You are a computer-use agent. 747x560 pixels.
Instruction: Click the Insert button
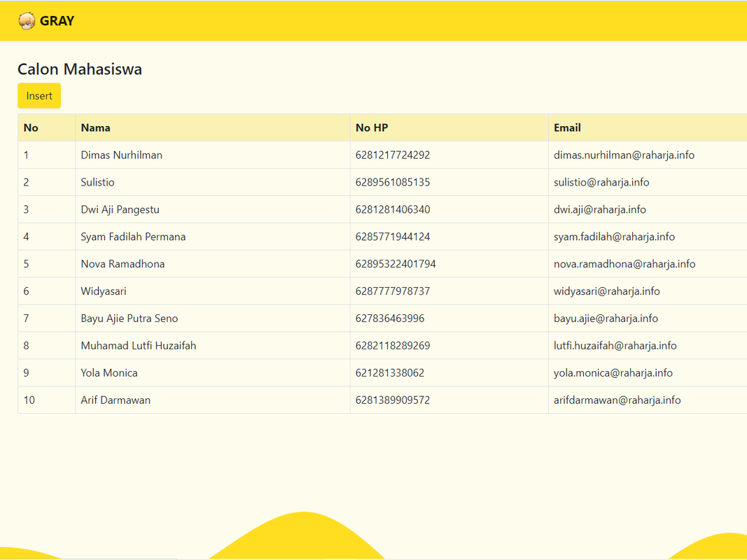tap(39, 96)
